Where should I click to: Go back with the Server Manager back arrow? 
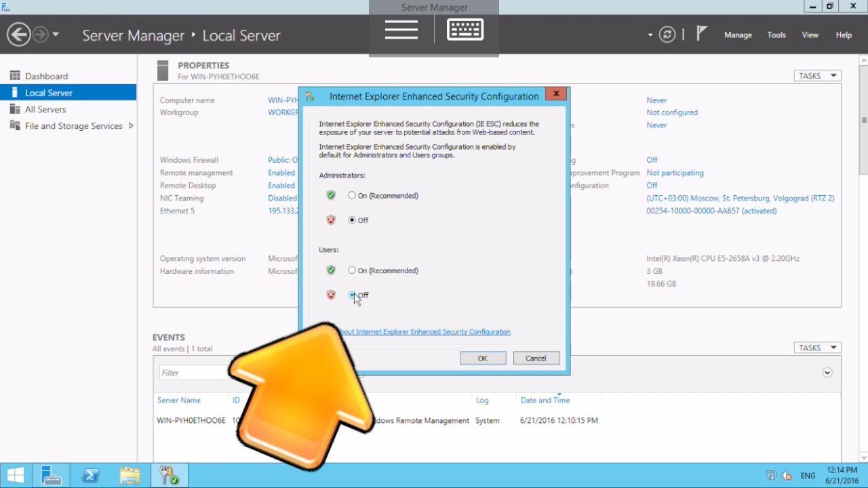(x=18, y=35)
